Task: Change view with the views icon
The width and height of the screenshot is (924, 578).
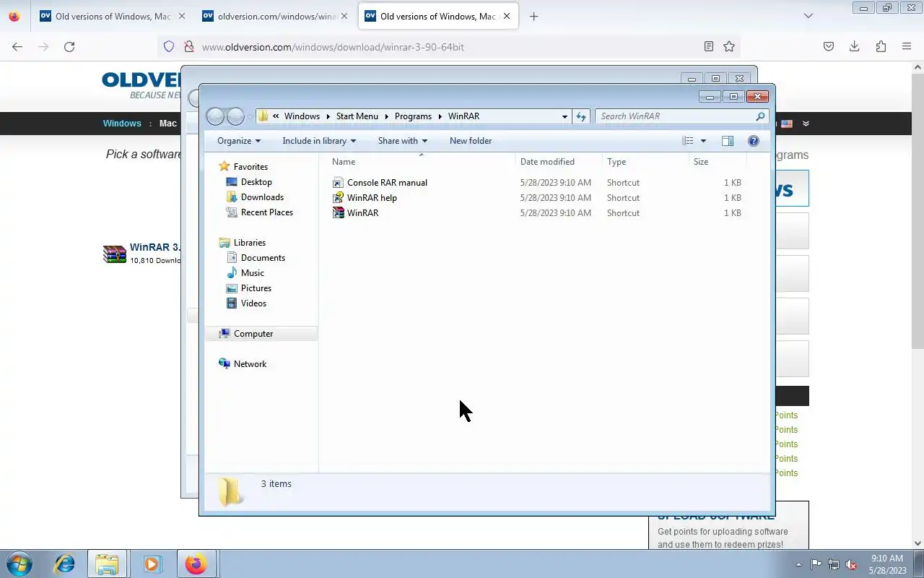Action: pyautogui.click(x=688, y=141)
